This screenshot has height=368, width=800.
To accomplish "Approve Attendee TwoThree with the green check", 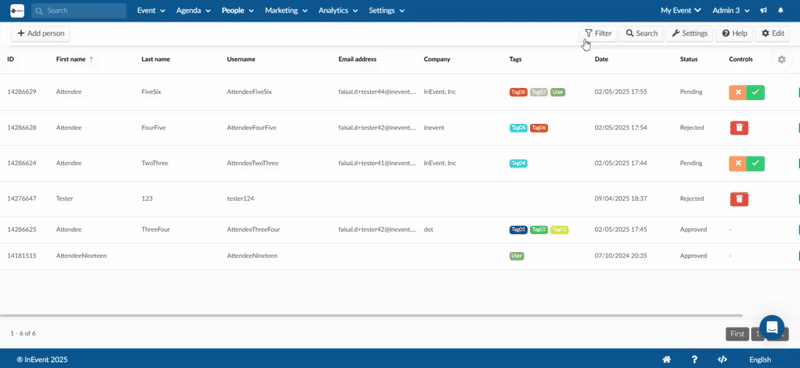I will tap(756, 163).
